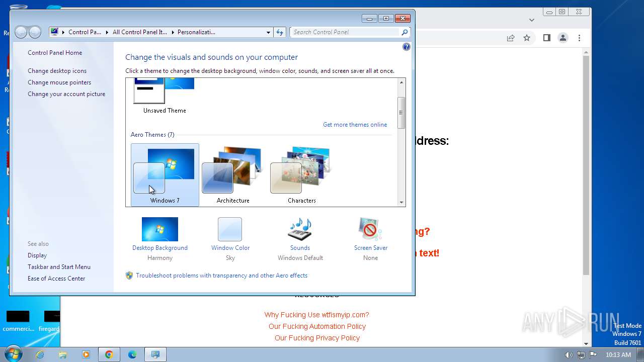This screenshot has height=362, width=644.
Task: Click the search magnifier icon
Action: tap(405, 32)
